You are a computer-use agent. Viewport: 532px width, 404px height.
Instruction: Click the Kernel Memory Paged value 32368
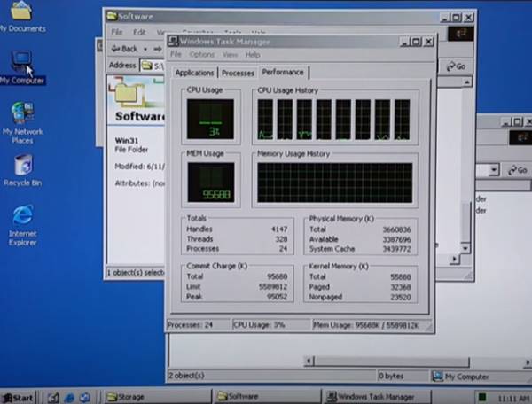click(x=401, y=287)
